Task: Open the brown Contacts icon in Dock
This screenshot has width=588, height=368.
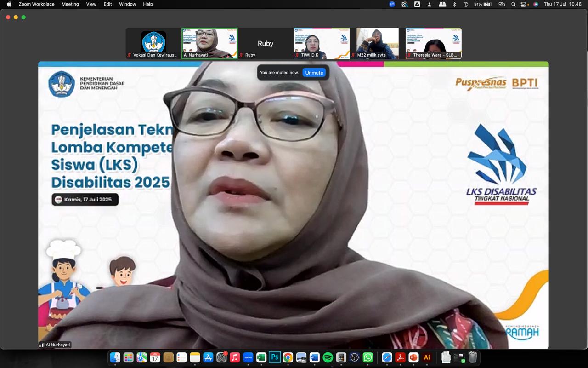Action: (x=168, y=357)
